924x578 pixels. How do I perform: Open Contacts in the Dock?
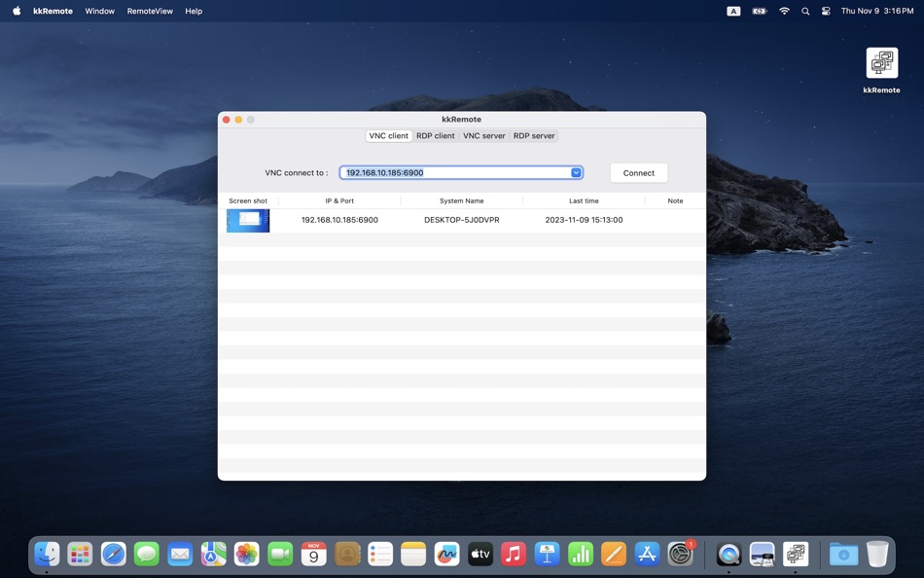[347, 555]
